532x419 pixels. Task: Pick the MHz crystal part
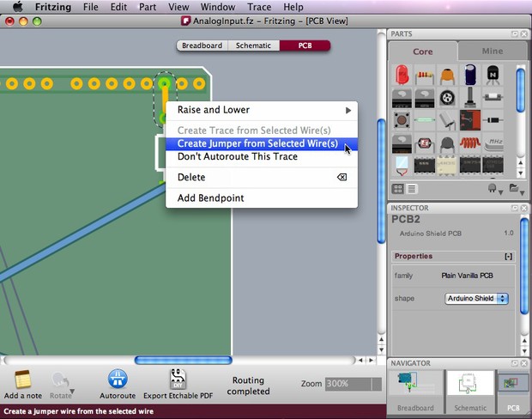click(x=493, y=144)
